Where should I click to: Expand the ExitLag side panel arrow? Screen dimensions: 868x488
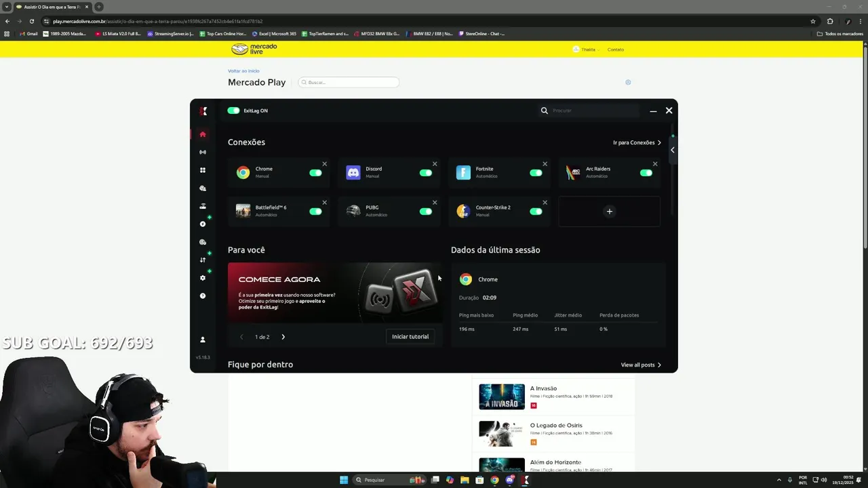673,150
